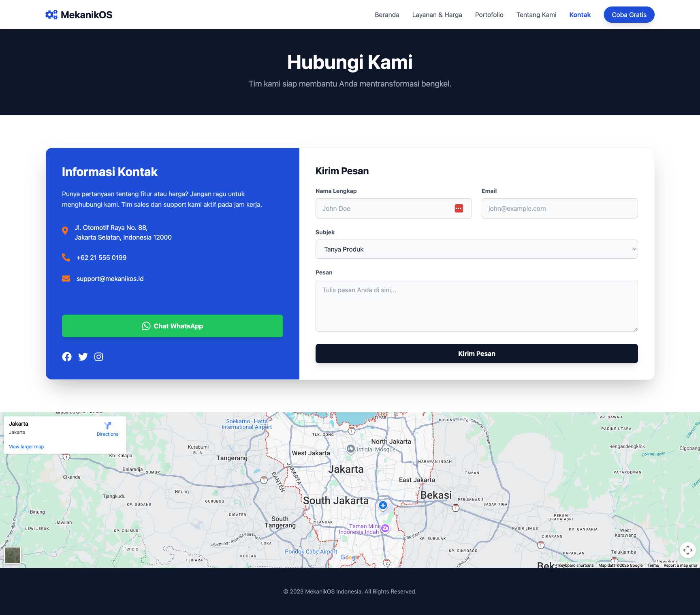Open the Facebook icon on contact card
The width and height of the screenshot is (700, 615).
(x=66, y=357)
